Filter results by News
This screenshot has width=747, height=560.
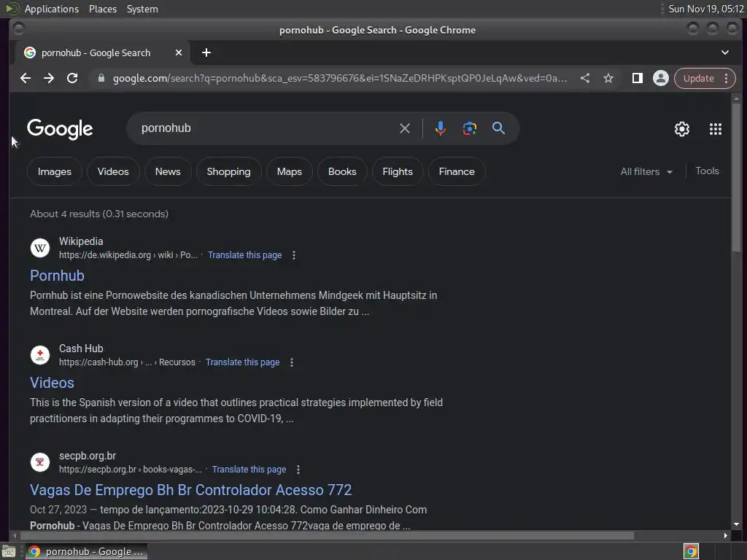point(168,171)
